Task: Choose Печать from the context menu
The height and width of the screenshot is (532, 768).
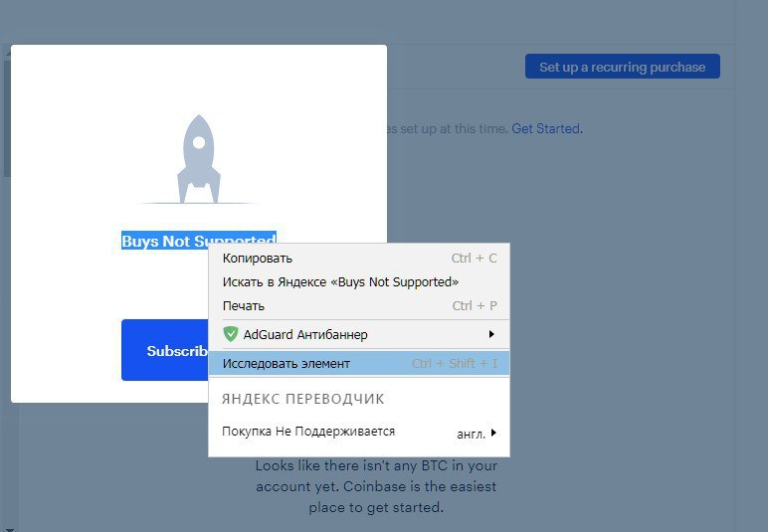Action: tap(359, 306)
